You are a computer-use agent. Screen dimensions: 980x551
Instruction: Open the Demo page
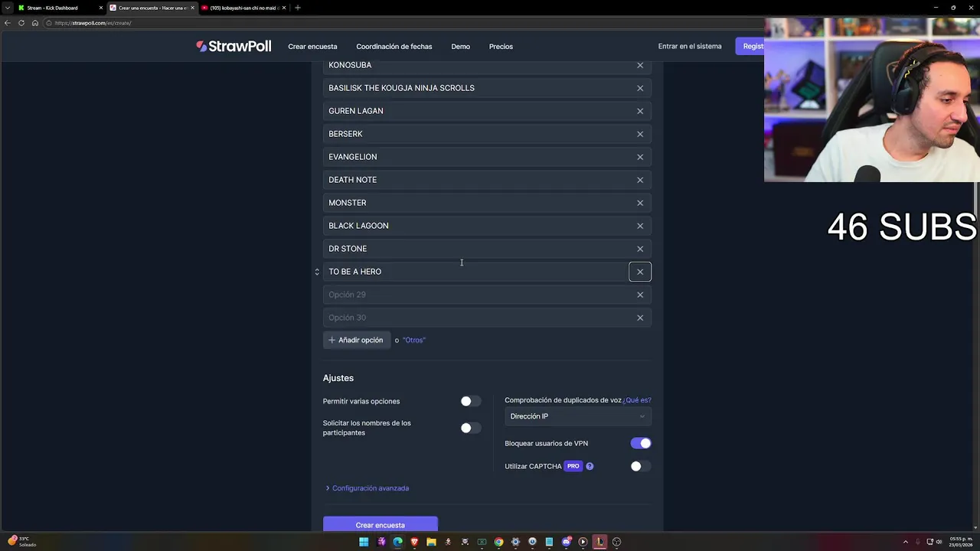coord(461,47)
